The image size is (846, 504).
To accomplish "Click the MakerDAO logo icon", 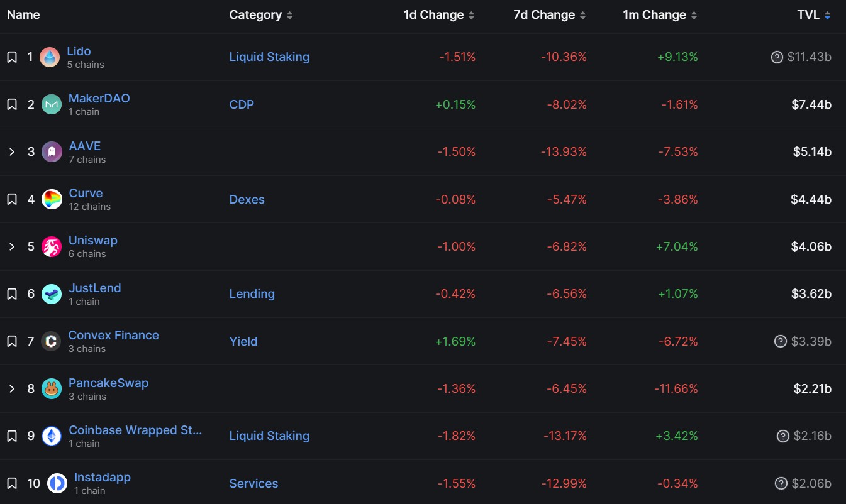I will click(52, 104).
